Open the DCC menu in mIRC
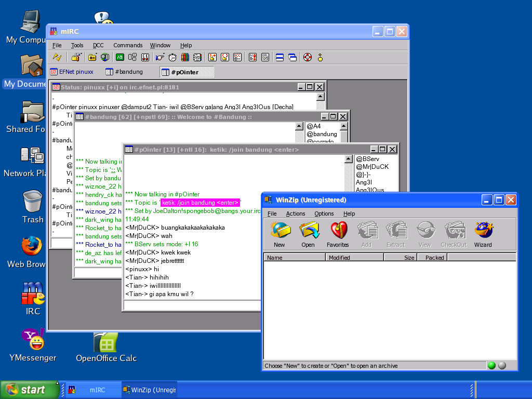532x399 pixels. 98,45
